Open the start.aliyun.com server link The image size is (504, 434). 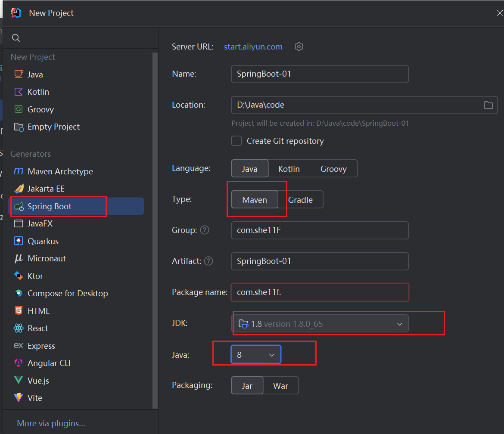[253, 46]
